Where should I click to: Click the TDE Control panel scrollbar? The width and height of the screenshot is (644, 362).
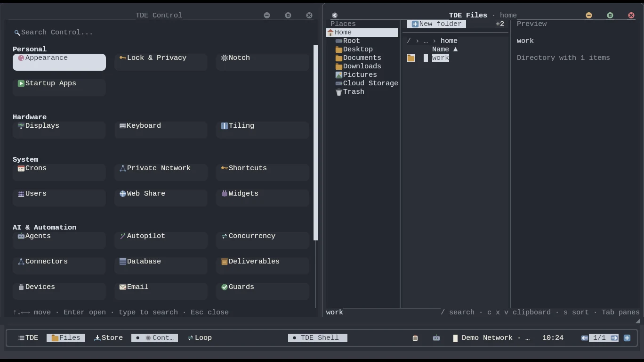pyautogui.click(x=315, y=143)
